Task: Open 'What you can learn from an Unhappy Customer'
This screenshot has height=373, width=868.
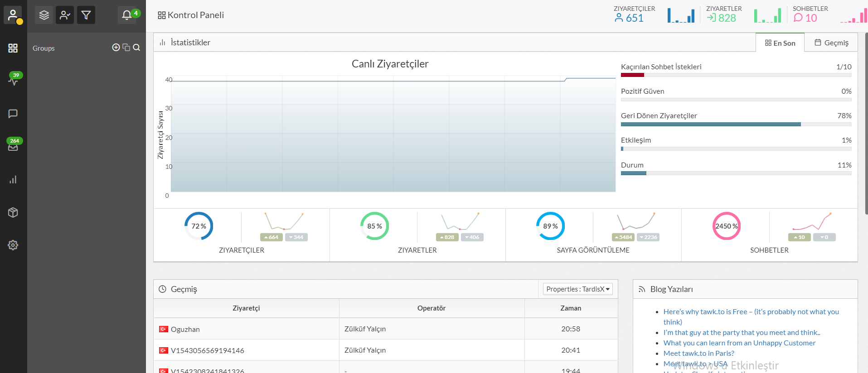Action: pos(739,343)
